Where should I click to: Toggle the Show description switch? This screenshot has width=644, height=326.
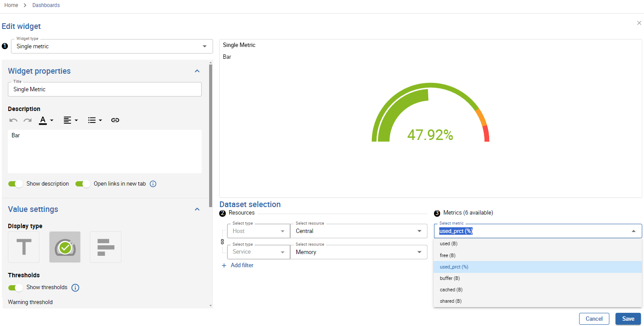15,184
